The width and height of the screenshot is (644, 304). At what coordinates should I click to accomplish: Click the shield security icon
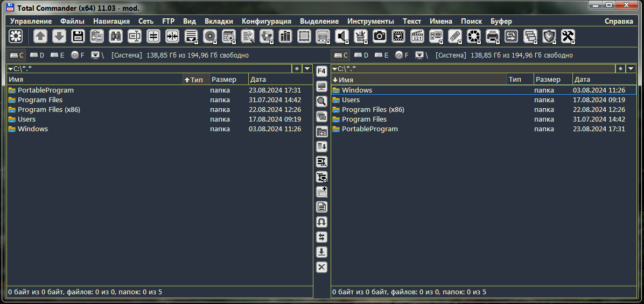coord(549,36)
